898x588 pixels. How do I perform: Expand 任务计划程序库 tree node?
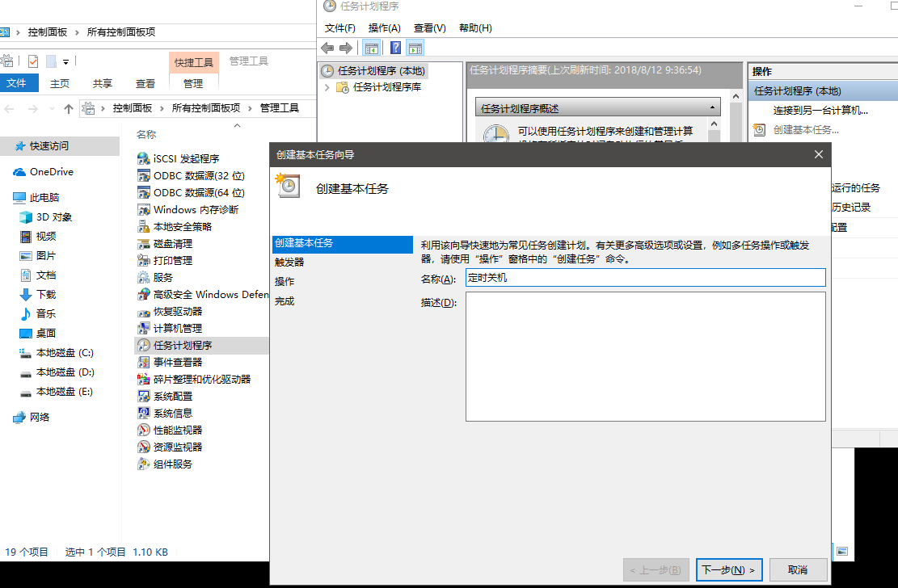pyautogui.click(x=327, y=87)
